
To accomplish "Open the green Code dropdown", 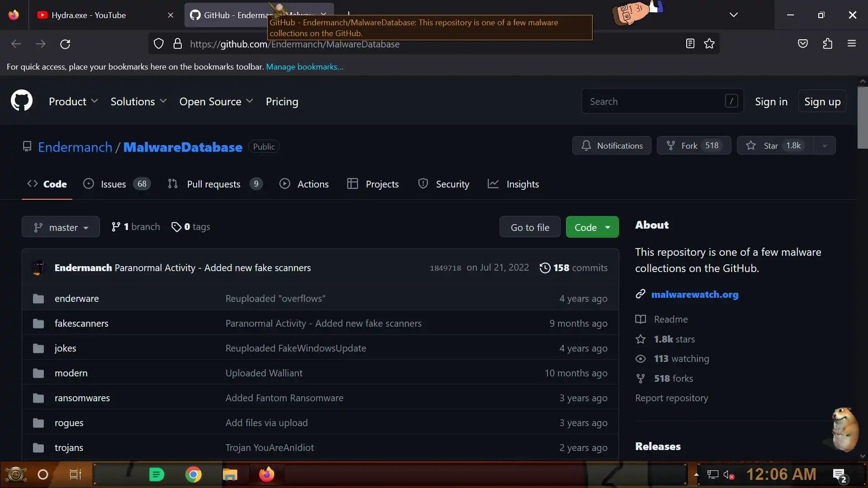I will click(592, 227).
